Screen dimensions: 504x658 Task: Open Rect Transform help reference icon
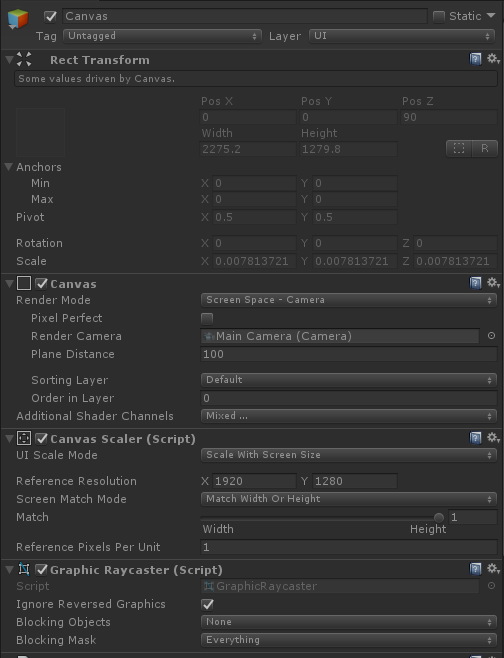pos(475,59)
